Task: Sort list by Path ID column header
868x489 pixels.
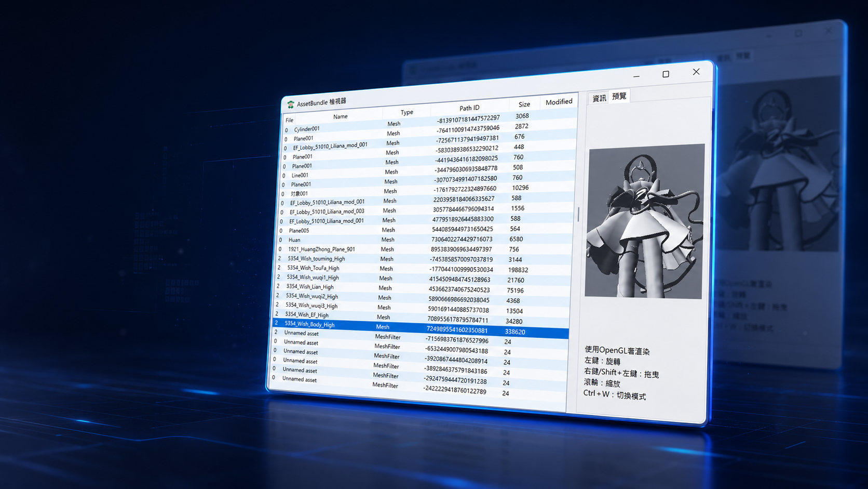Action: tap(469, 108)
